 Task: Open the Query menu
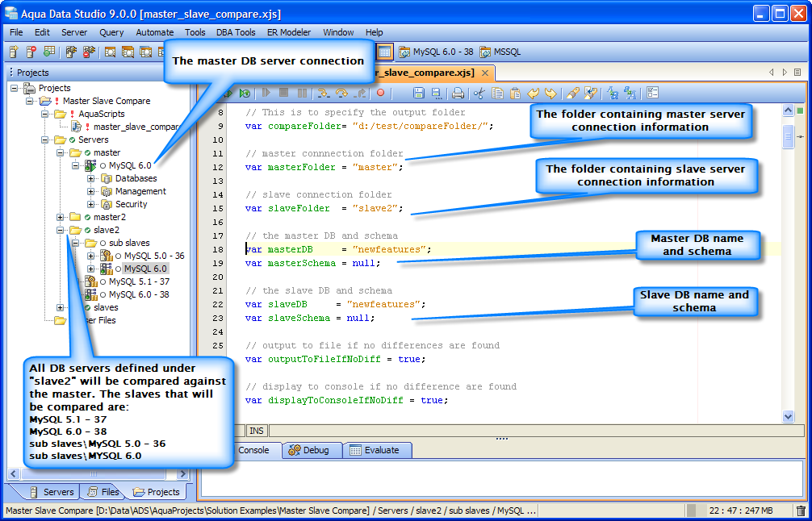pos(111,32)
